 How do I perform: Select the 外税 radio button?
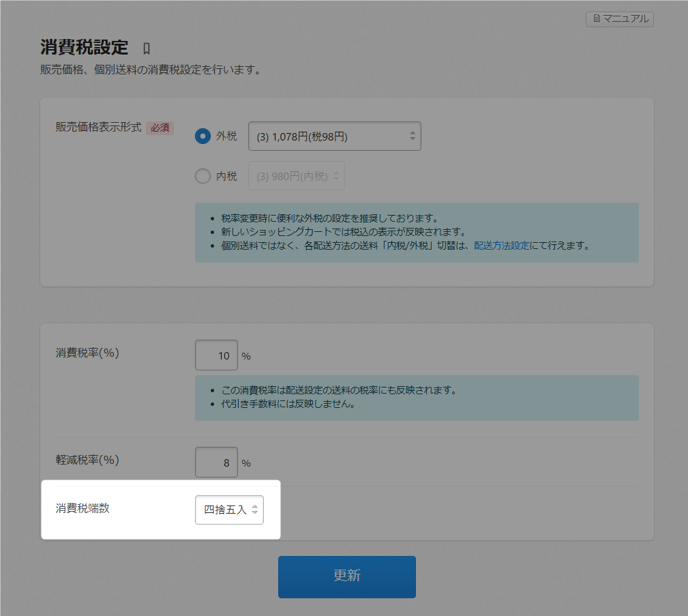[x=203, y=136]
